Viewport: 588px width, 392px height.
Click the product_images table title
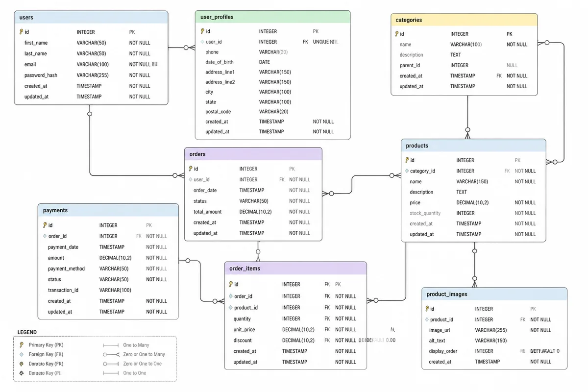[x=447, y=294]
